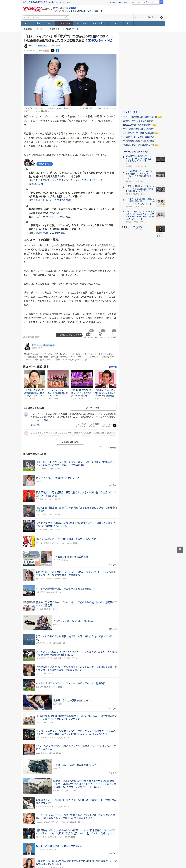Select the みんなの意見 tab
The height and width of the screenshot is (868, 186).
(x=99, y=24)
